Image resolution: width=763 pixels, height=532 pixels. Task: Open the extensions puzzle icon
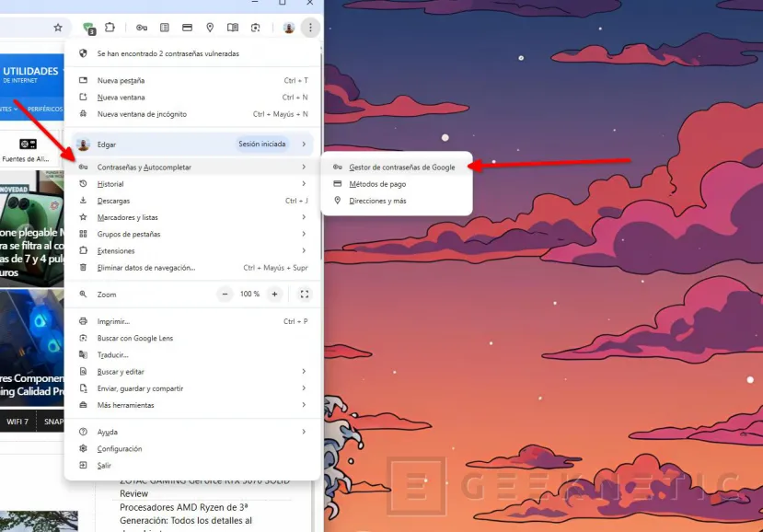(x=111, y=27)
